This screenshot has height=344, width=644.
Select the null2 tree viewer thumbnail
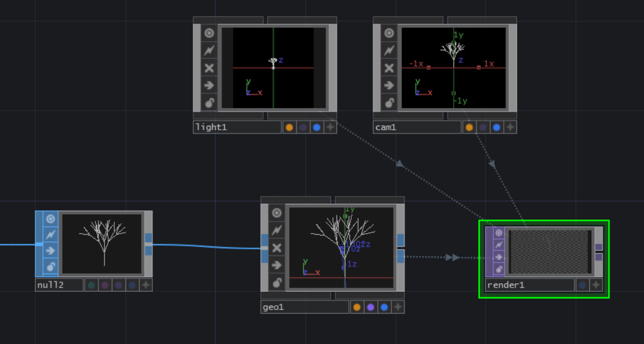tap(101, 243)
